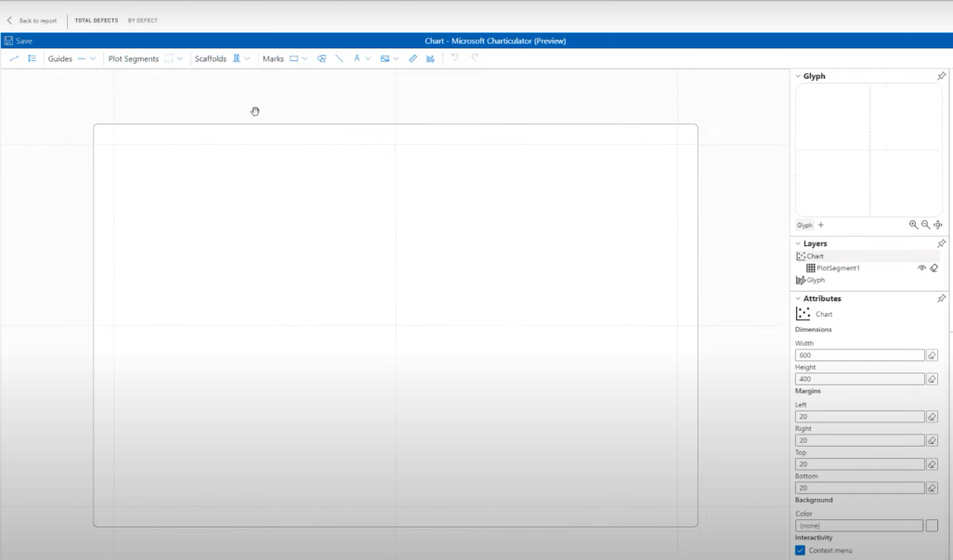Select the horizontal scaffold icon
953x560 pixels.
point(237,59)
